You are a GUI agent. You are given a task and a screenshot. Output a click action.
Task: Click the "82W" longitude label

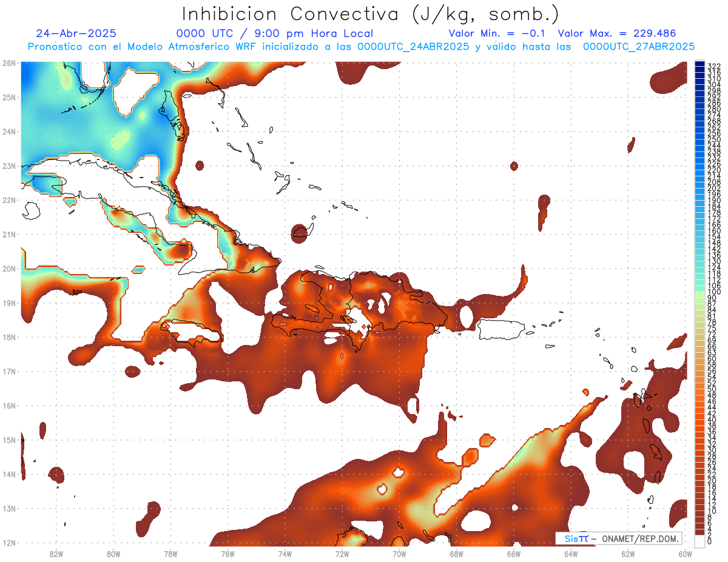click(x=56, y=554)
